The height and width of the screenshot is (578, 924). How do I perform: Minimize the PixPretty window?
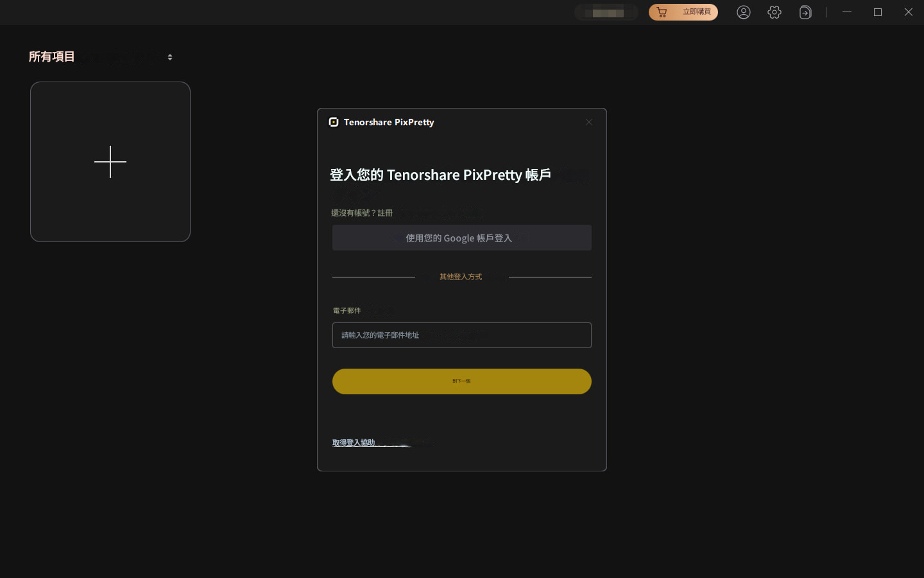(847, 12)
